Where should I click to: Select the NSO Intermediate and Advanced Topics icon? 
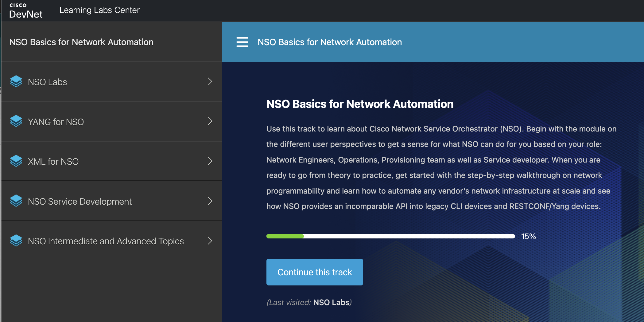click(16, 241)
